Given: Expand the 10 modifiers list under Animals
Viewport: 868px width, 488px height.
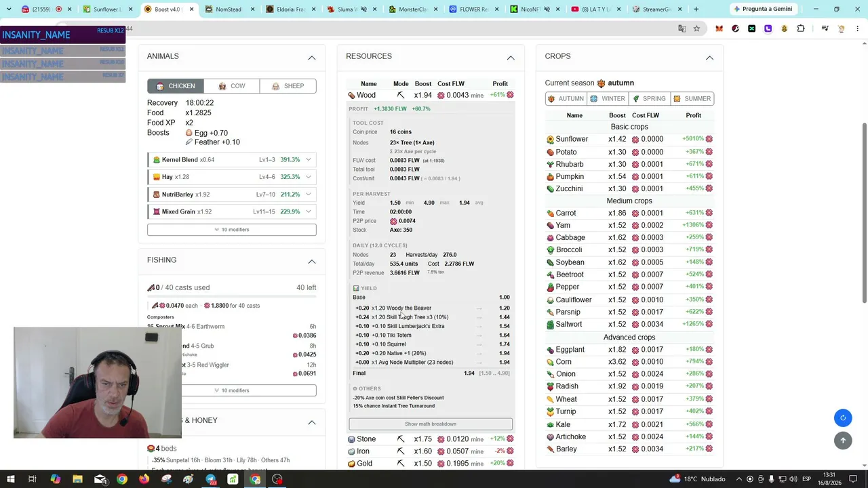Looking at the screenshot, I should [232, 230].
